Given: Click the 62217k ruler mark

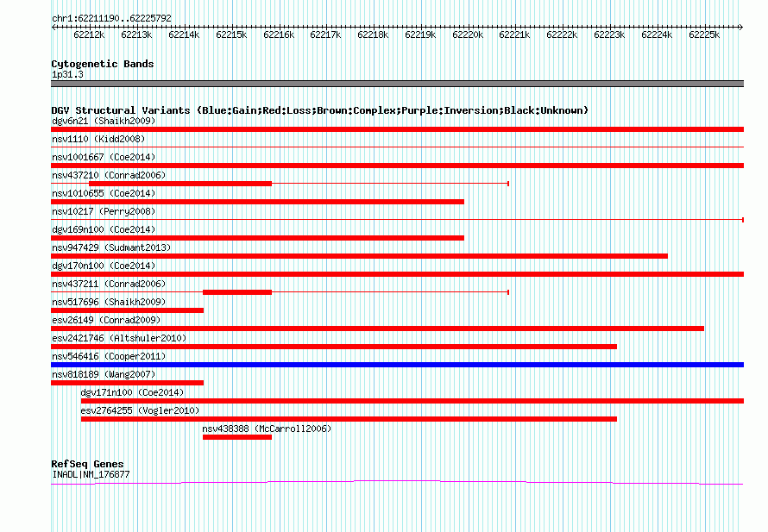Looking at the screenshot, I should [x=325, y=34].
